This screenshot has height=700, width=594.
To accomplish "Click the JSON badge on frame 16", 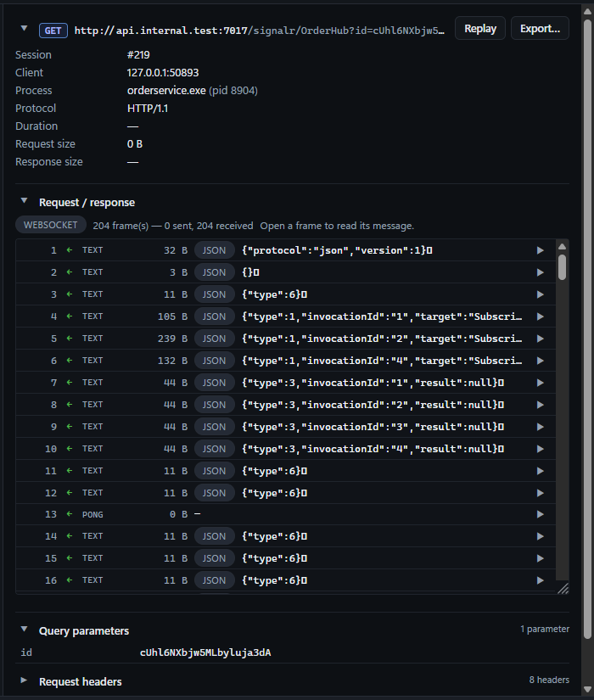I will point(215,581).
